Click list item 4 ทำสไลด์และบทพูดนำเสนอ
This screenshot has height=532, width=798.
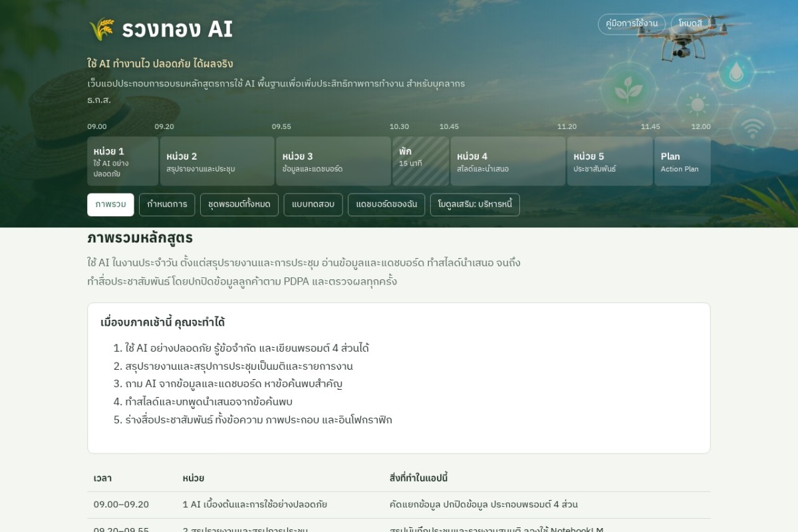209,402
